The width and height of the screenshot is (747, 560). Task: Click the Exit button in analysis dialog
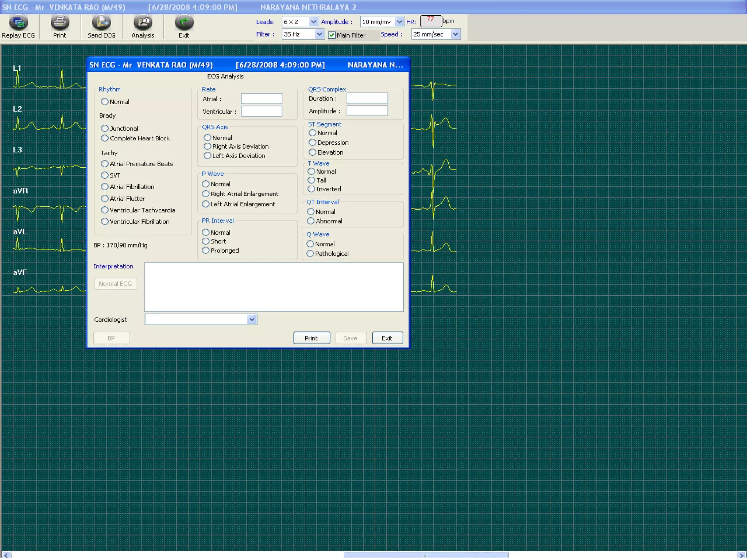click(387, 338)
